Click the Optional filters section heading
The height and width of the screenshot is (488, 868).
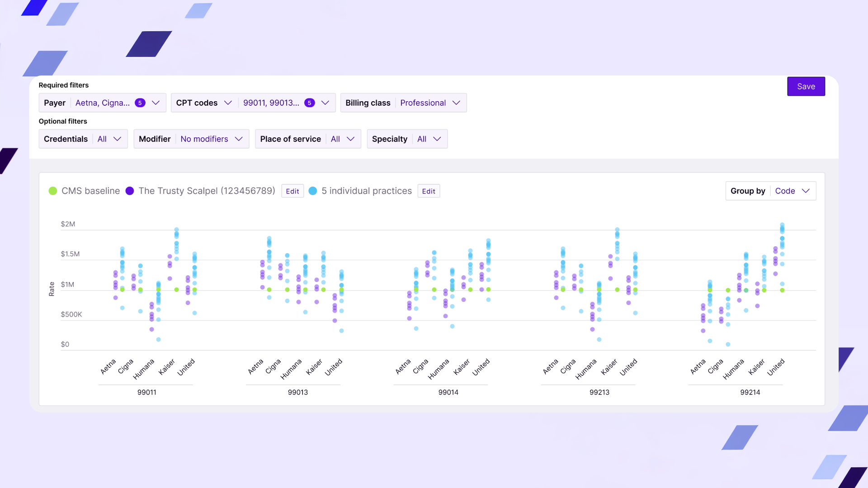click(x=63, y=121)
